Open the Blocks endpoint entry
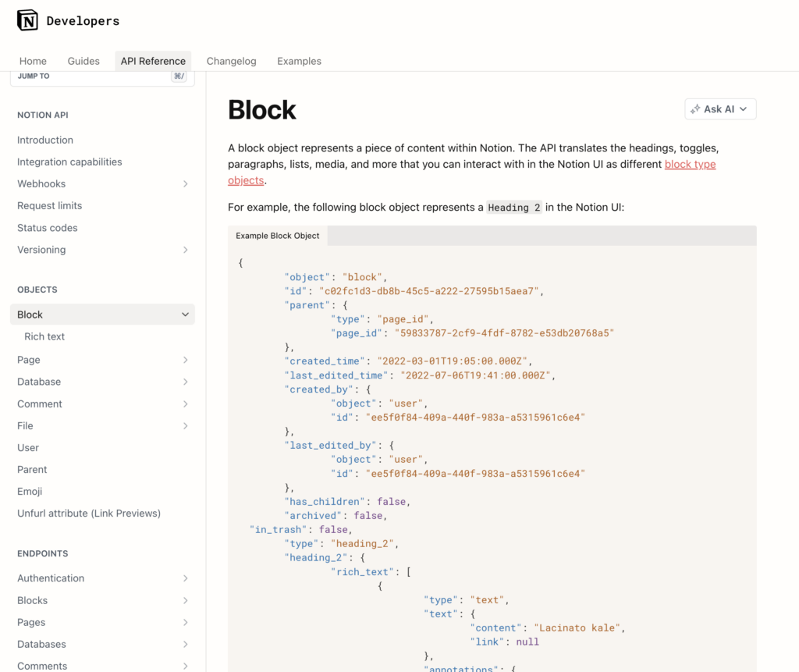Viewport: 799px width, 672px height. (32, 601)
